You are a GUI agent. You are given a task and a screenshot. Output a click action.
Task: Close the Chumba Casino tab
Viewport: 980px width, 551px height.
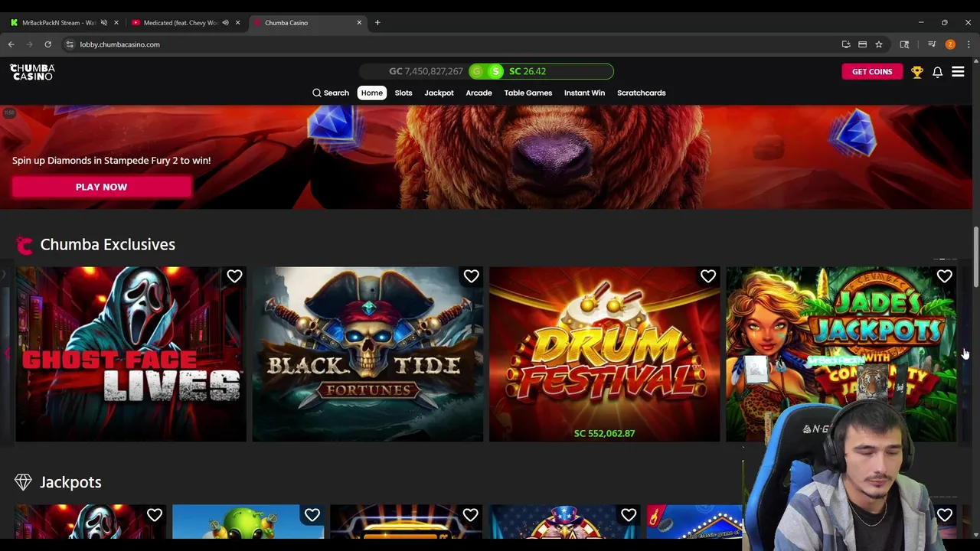pos(359,23)
